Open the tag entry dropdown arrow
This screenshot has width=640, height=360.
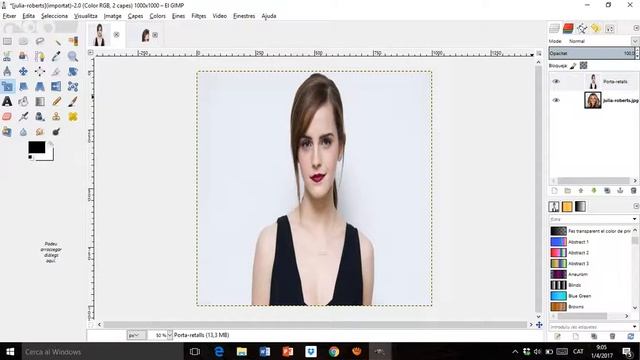pos(634,327)
